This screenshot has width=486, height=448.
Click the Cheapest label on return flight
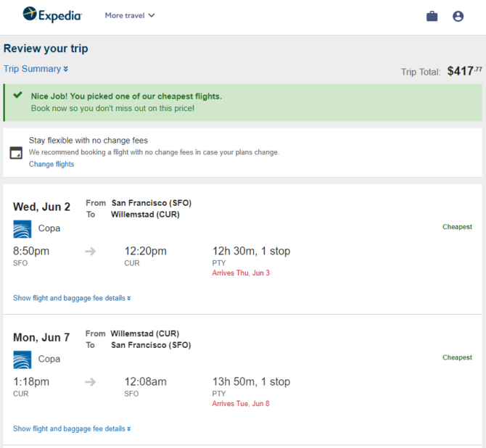[457, 357]
